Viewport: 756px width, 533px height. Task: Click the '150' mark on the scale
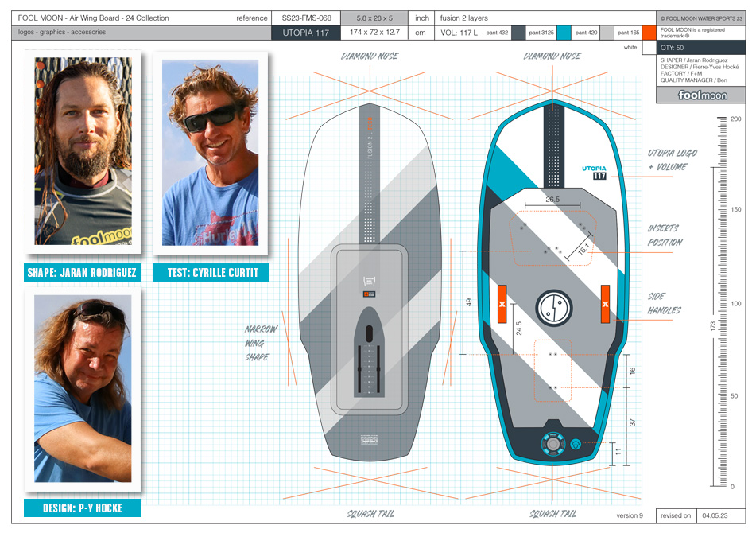736,209
